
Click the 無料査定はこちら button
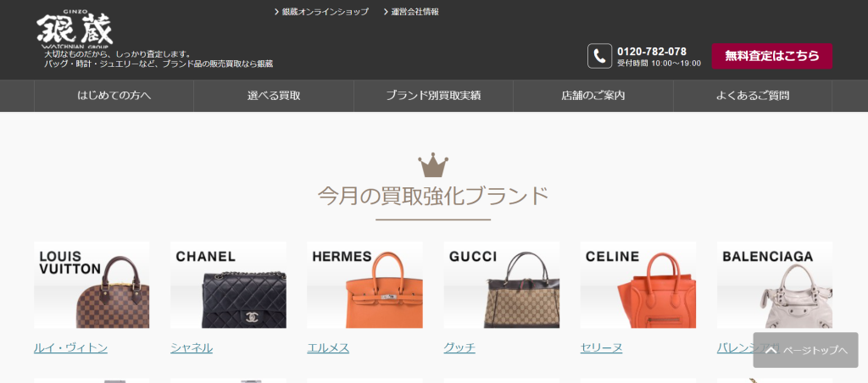771,56
